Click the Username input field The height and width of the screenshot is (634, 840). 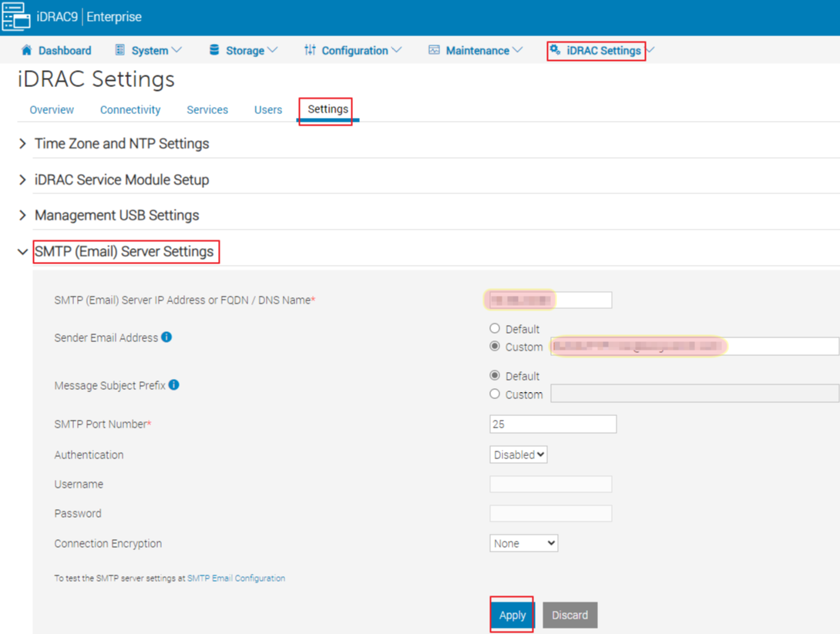[551, 484]
